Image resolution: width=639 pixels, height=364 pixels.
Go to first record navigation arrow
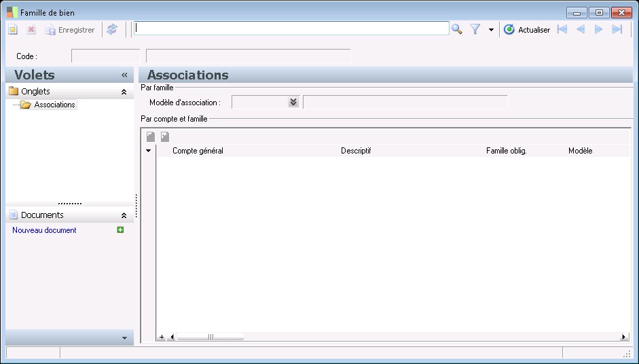562,29
